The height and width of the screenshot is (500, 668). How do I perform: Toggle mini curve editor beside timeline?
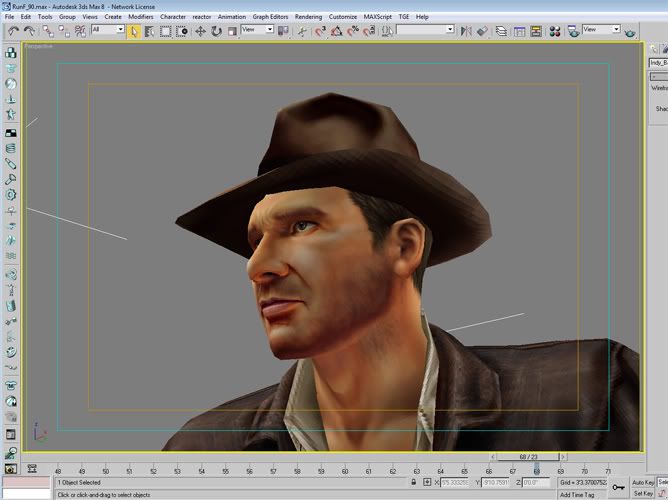[x=32, y=469]
